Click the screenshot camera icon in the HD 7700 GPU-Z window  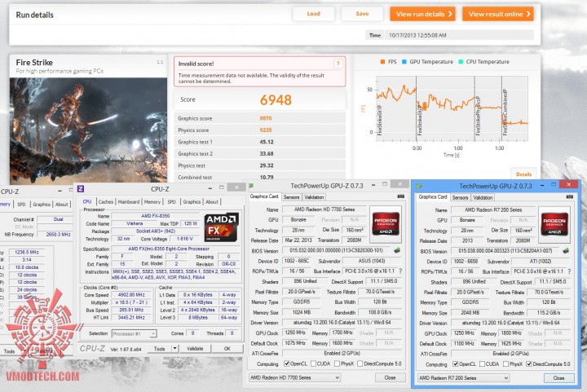[400, 196]
